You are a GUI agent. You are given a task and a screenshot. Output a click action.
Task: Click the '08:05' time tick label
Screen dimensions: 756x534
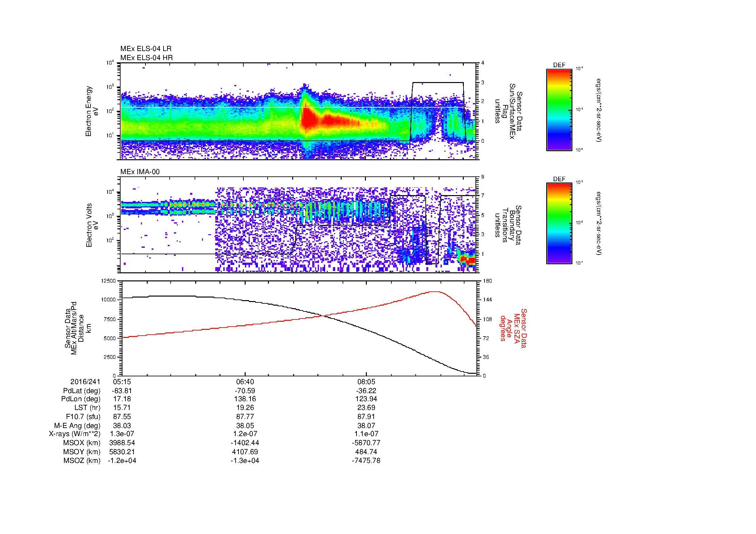pyautogui.click(x=366, y=382)
